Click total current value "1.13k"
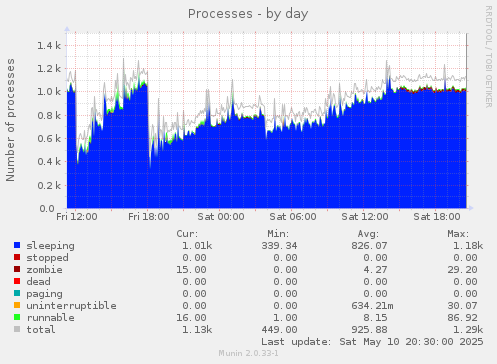497x364 pixels. tap(197, 330)
